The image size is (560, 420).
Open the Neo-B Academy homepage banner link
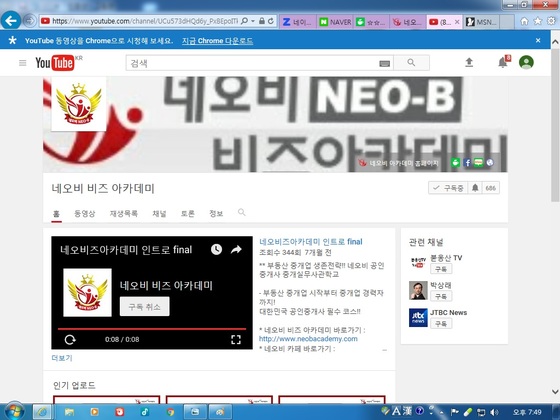(399, 163)
